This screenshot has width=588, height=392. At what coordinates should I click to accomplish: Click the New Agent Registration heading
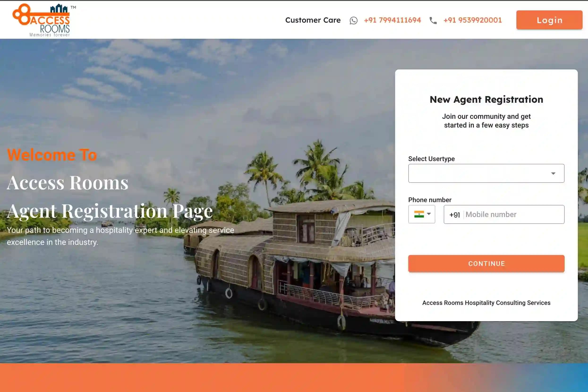point(486,99)
